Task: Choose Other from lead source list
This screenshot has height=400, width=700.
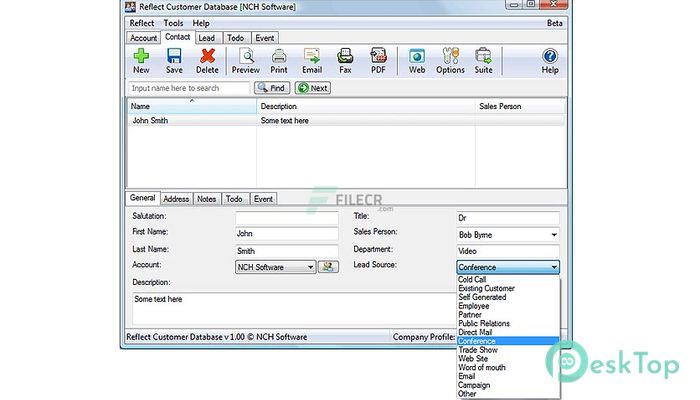Action: pos(508,394)
